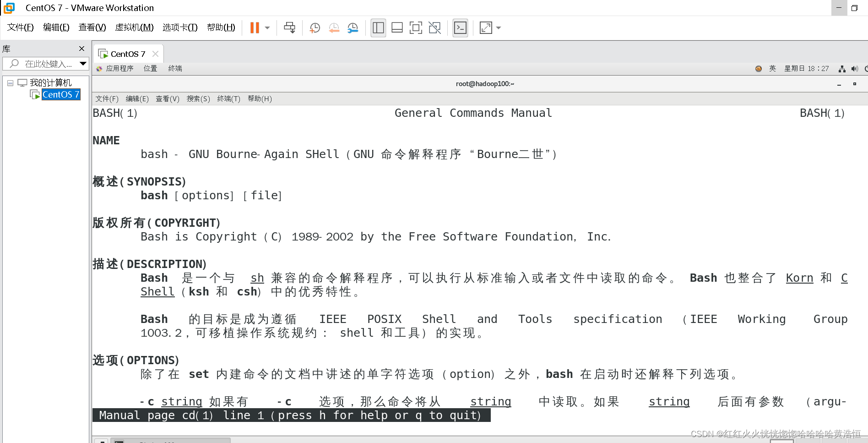Click the underlined 'sh' in the description
This screenshot has width=868, height=443.
click(257, 278)
